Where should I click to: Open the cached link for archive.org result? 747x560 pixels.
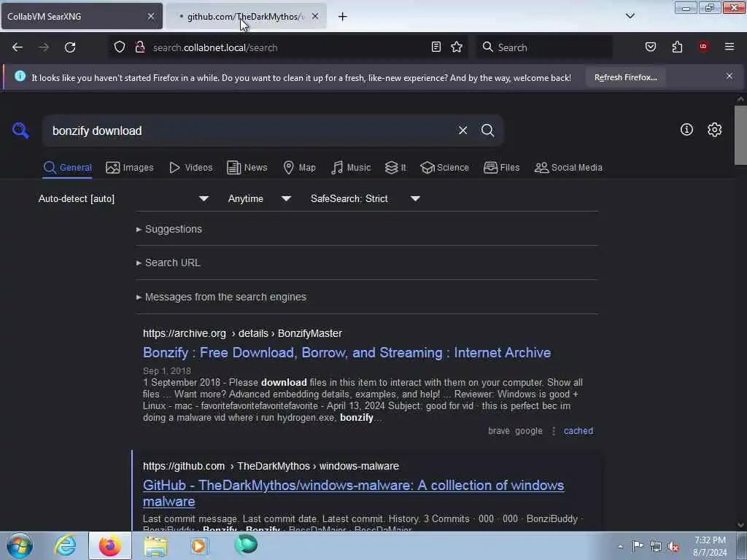point(578,431)
